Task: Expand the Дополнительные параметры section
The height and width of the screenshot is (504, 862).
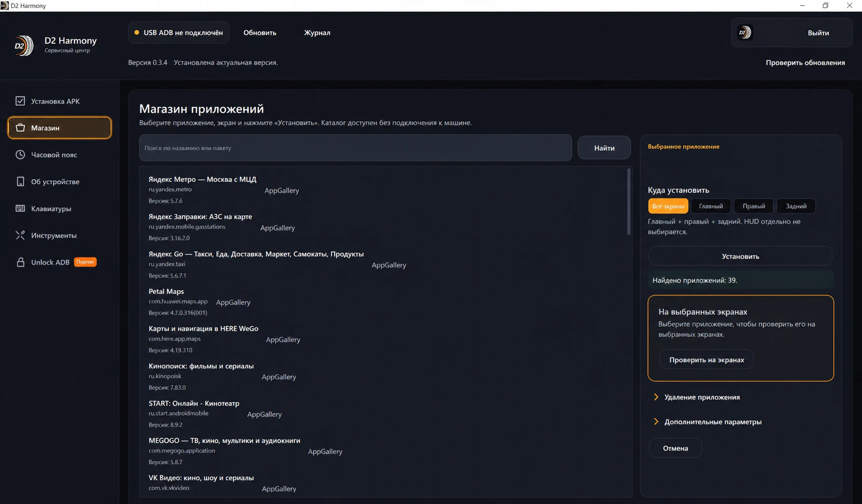Action: coord(707,422)
